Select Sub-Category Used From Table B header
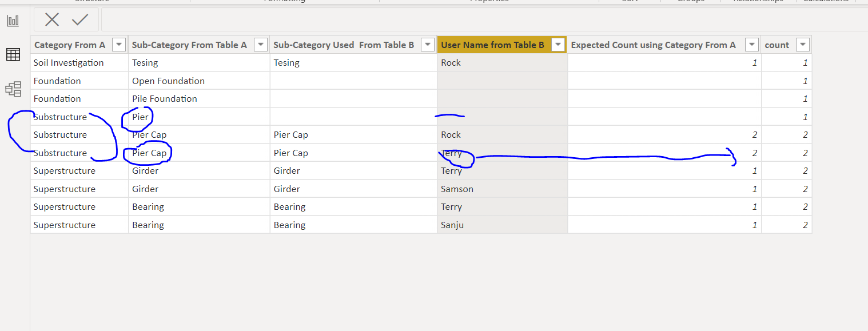This screenshot has height=331, width=868. [353, 45]
